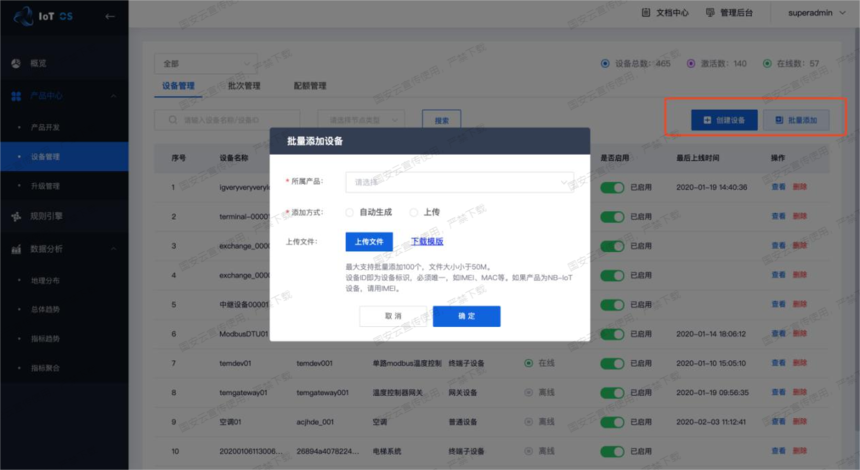This screenshot has height=470, width=860.
Task: Click the temgateway001 device ID cell
Action: click(322, 393)
